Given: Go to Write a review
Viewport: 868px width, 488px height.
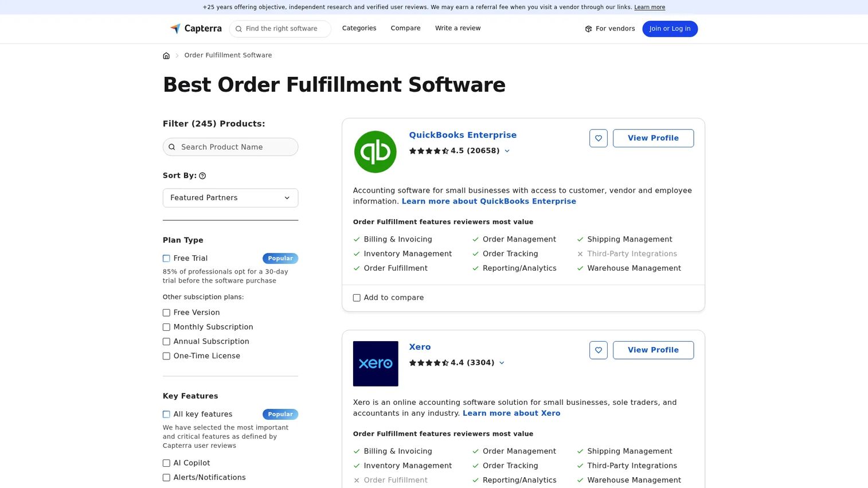Looking at the screenshot, I should [x=458, y=28].
